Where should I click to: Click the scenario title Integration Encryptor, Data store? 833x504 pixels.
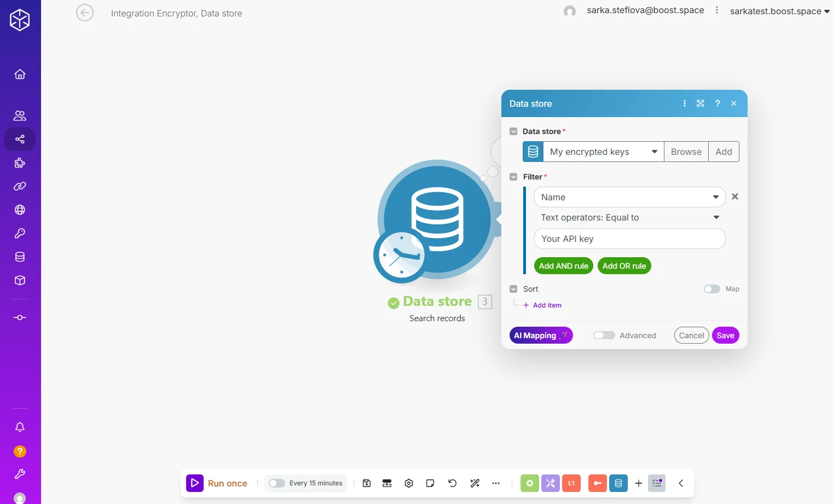[176, 13]
